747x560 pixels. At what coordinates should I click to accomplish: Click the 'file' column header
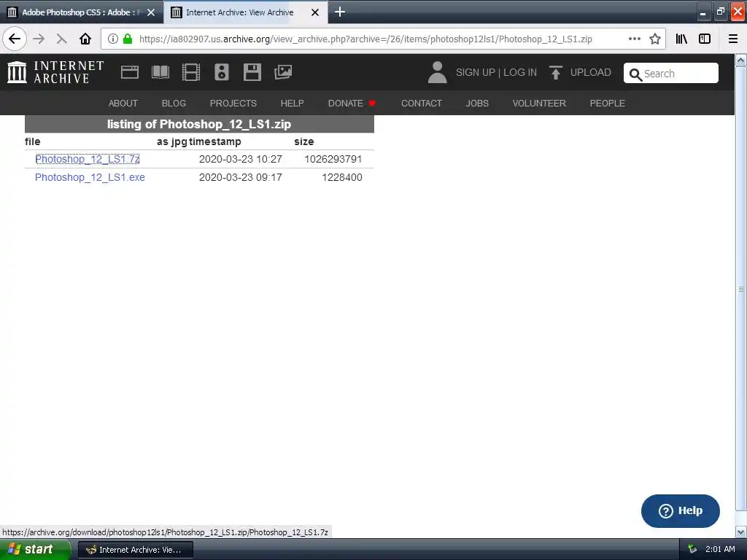(32, 141)
